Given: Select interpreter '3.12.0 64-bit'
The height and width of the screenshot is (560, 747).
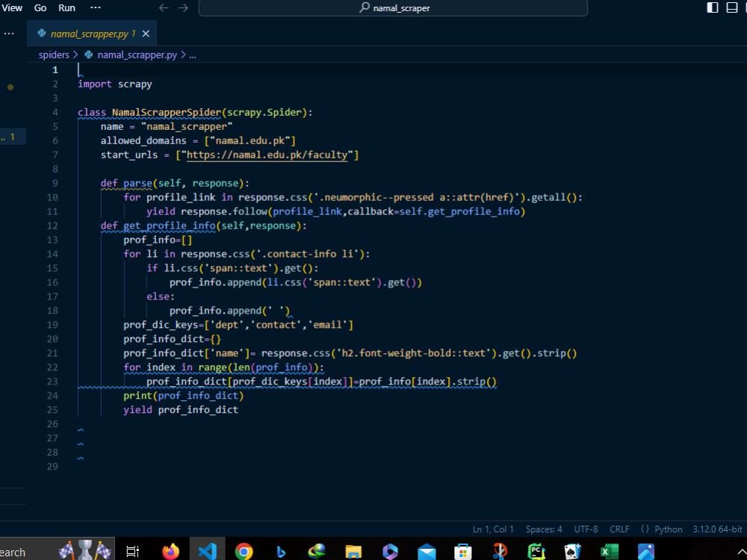Looking at the screenshot, I should pyautogui.click(x=717, y=529).
